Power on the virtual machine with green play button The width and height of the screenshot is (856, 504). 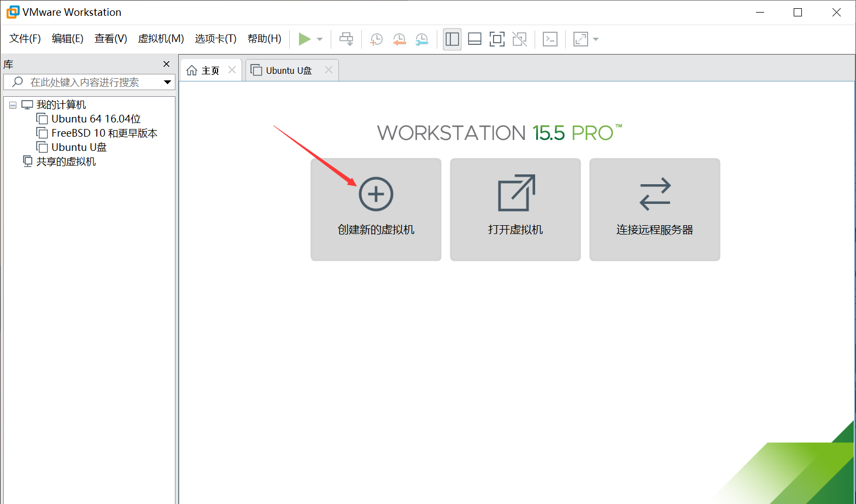pyautogui.click(x=304, y=39)
